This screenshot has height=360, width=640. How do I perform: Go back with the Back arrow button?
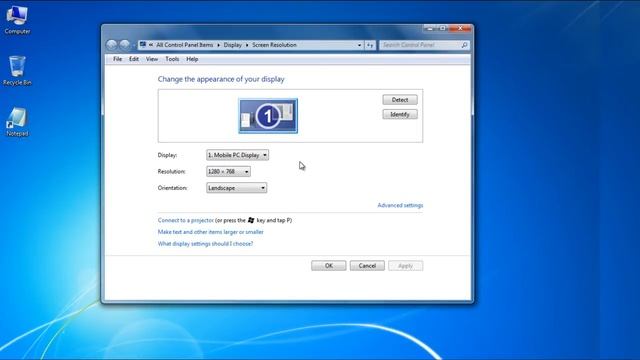111,45
